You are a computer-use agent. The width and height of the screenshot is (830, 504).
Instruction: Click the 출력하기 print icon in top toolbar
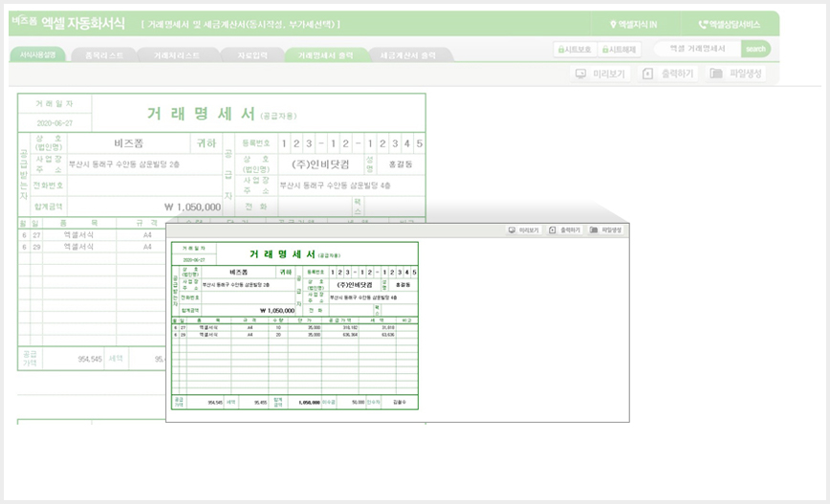pyautogui.click(x=647, y=75)
